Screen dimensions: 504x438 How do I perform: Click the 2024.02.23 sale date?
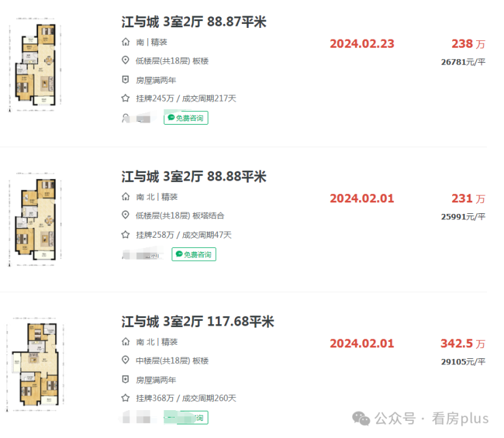point(362,44)
